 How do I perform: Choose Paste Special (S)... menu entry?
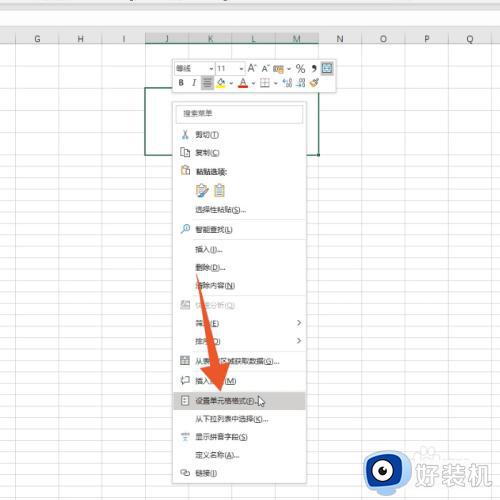click(x=239, y=210)
